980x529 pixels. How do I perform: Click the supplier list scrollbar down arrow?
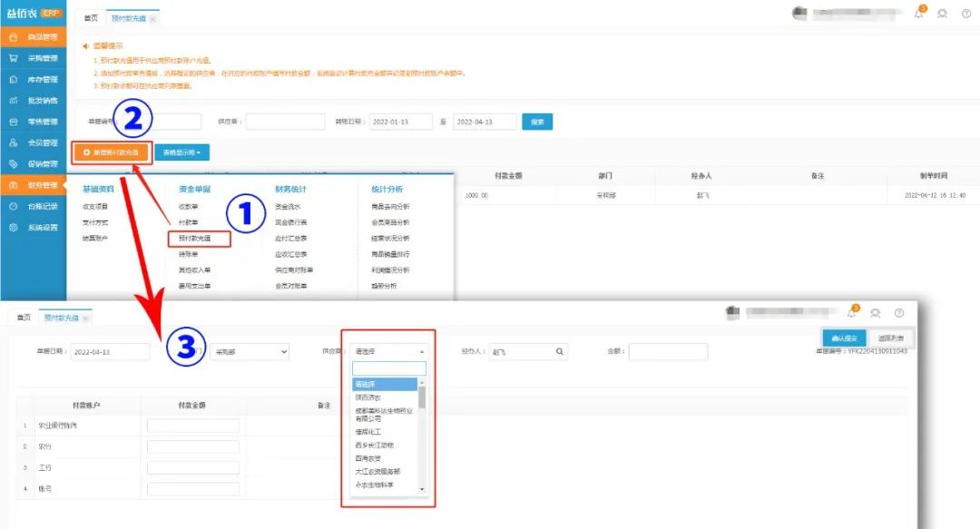tap(421, 488)
